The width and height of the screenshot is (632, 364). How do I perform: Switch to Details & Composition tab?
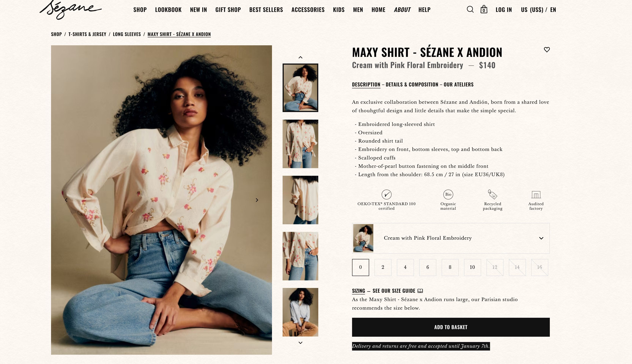(412, 85)
